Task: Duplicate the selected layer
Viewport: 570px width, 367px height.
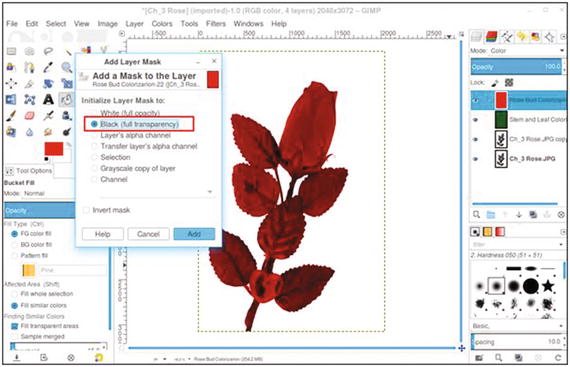Action: pyautogui.click(x=533, y=215)
